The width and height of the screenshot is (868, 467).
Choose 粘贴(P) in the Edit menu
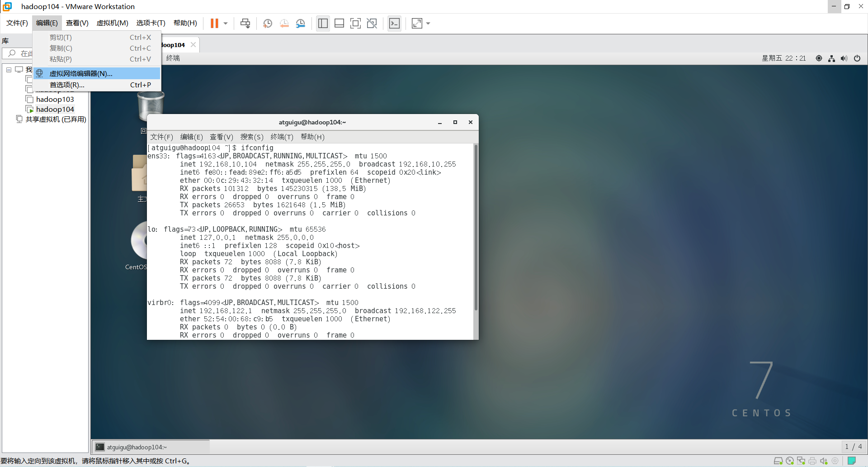click(97, 59)
